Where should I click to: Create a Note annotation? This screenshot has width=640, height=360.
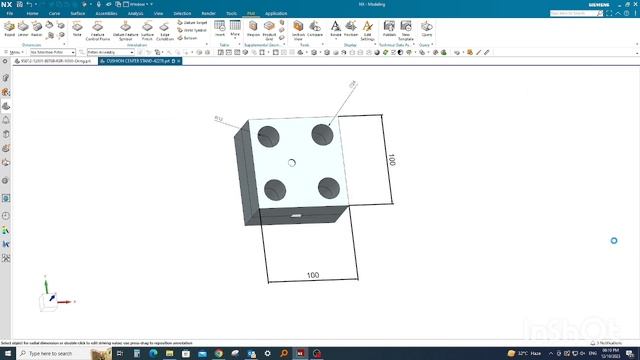coord(77,29)
